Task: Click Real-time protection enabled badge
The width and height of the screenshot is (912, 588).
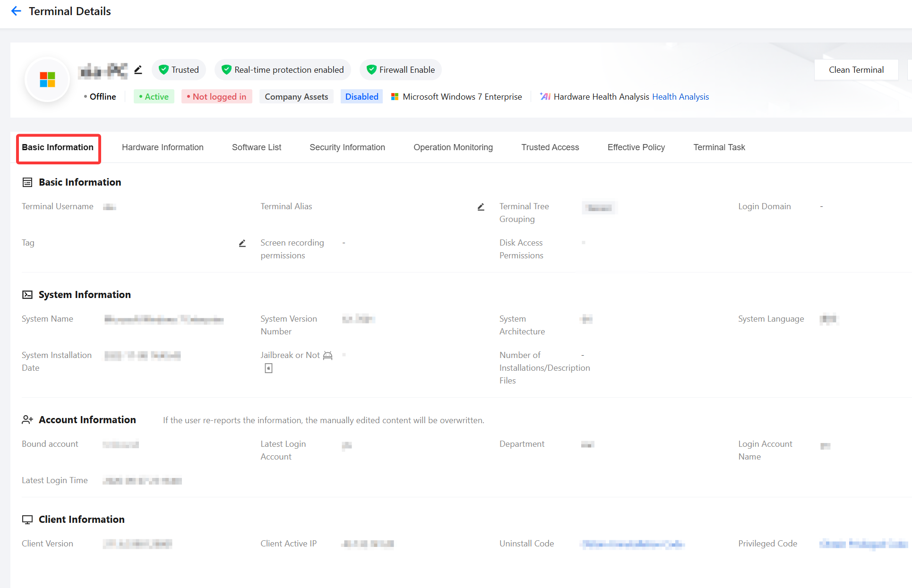Action: point(283,70)
